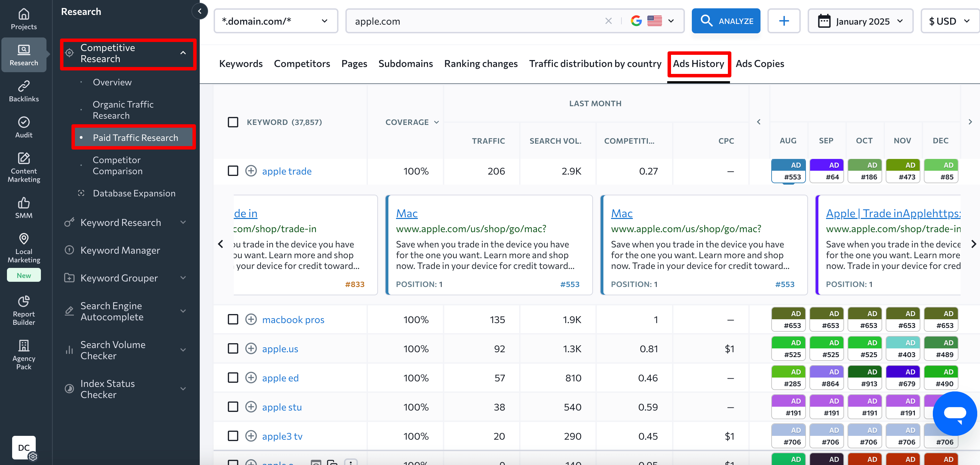Open the 'apple trade' keyword link
Viewport: 980px width, 465px height.
click(286, 171)
